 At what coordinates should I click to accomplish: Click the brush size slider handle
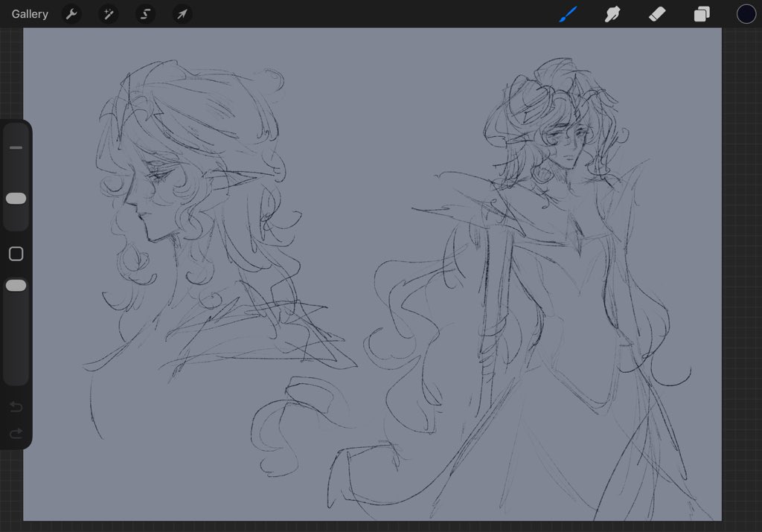tap(16, 198)
